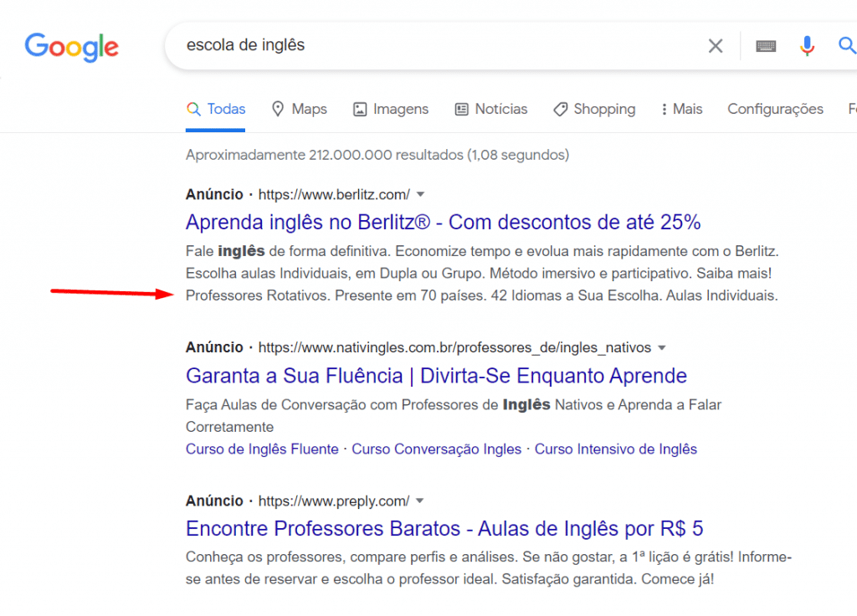This screenshot has height=616, width=857.
Task: Open Garanta a Sua Fluência ad link
Action: (436, 376)
